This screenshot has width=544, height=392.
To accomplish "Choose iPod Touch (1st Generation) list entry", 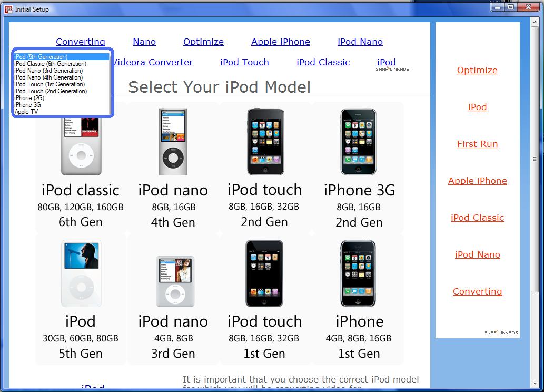I will click(x=62, y=84).
